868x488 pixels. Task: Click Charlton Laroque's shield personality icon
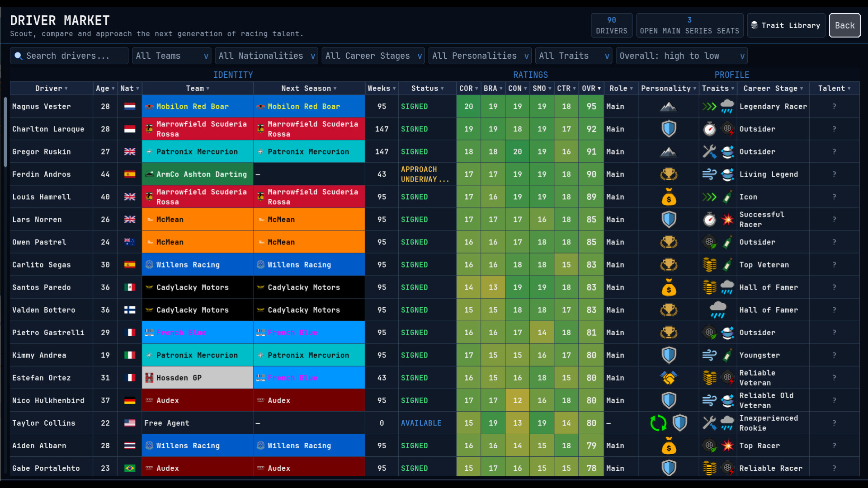tap(669, 129)
